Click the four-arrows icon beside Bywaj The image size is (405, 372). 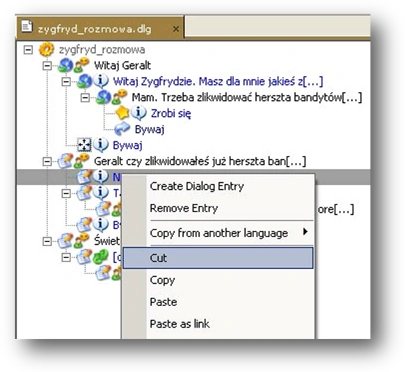(x=84, y=145)
